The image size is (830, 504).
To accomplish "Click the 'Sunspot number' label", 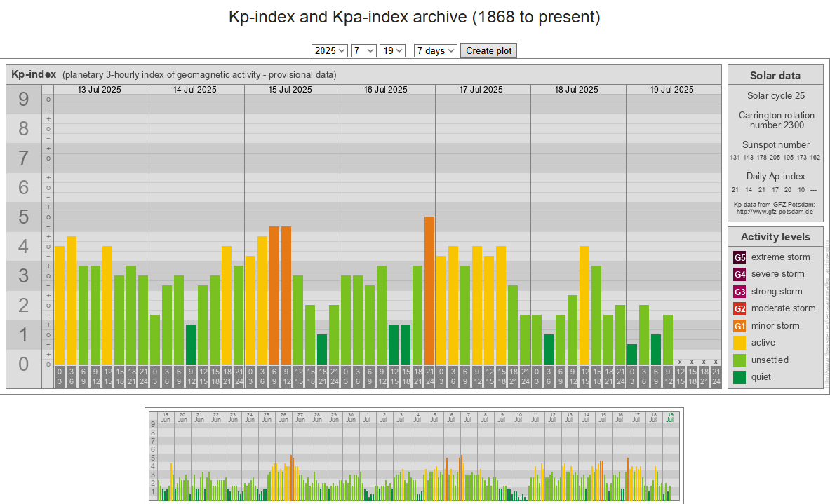I will [775, 145].
